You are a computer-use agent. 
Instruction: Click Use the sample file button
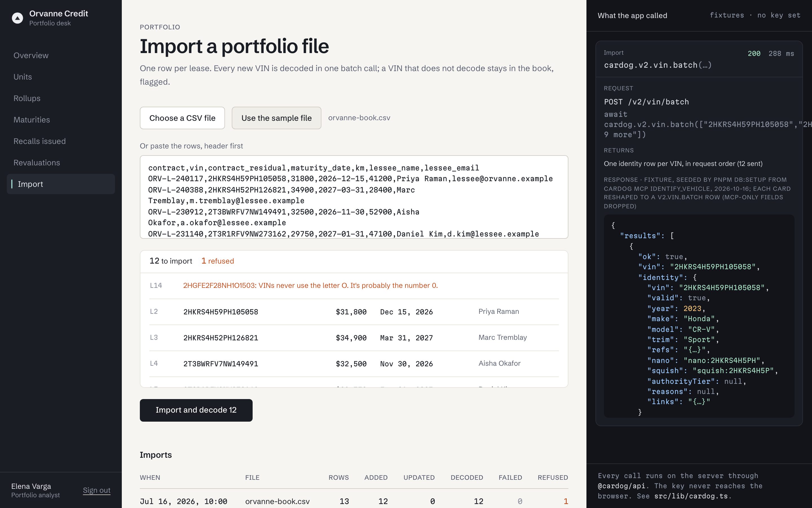277,118
